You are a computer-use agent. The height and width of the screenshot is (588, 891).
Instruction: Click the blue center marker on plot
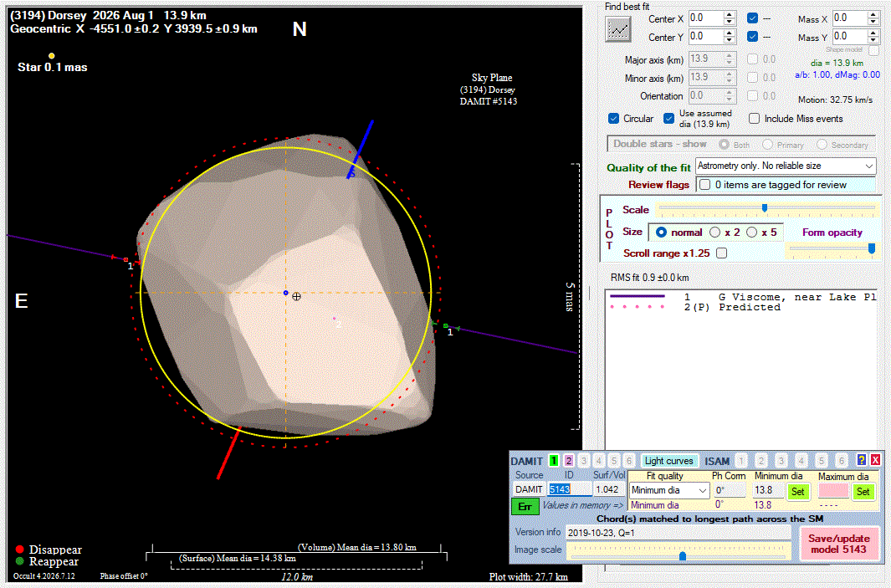[x=285, y=293]
